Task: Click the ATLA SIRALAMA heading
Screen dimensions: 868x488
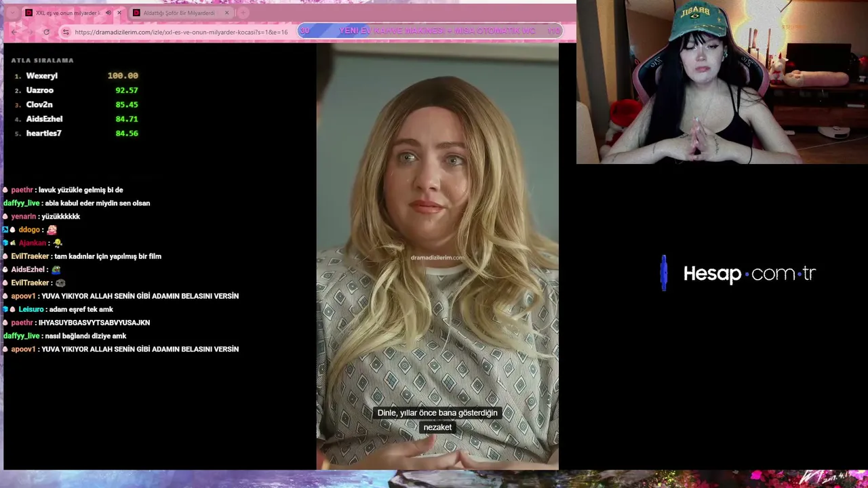Action: (42, 60)
